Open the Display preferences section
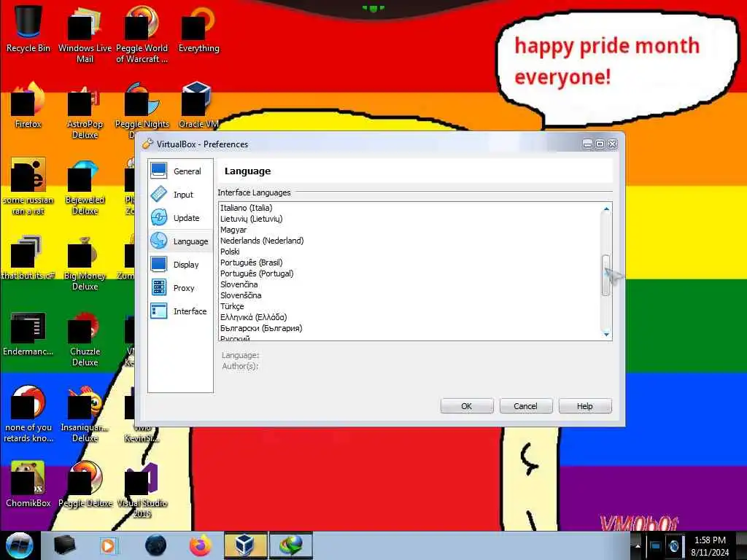The width and height of the screenshot is (747, 560). pos(180,264)
